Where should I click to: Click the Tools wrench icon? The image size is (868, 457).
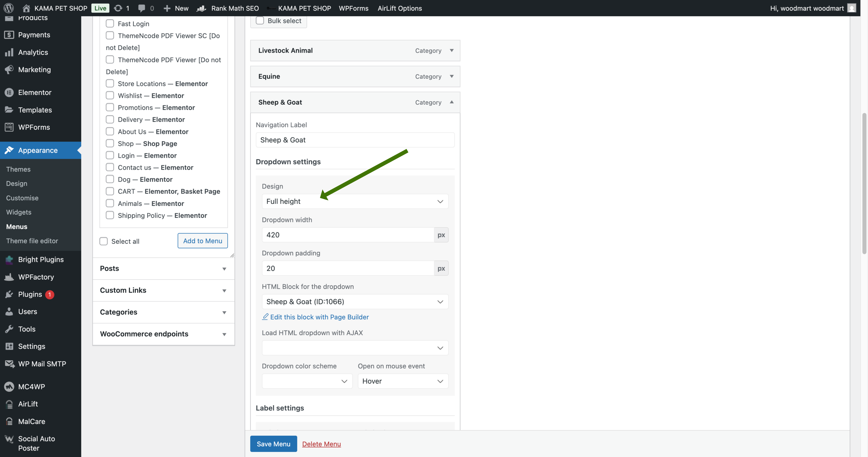9,329
